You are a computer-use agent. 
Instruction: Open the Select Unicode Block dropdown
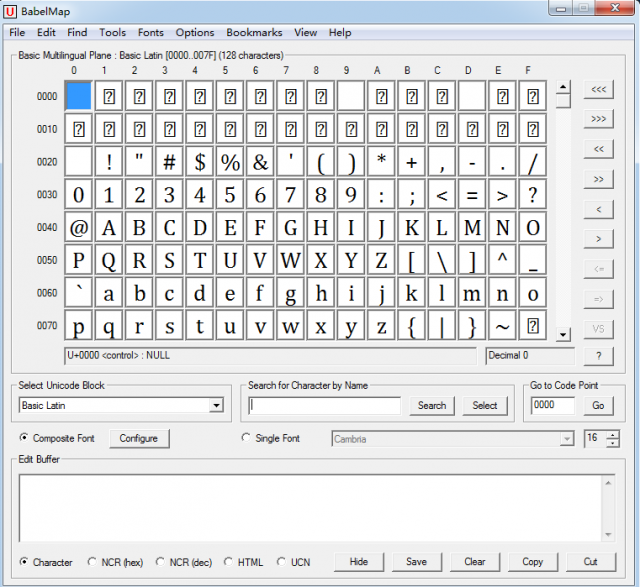(216, 405)
